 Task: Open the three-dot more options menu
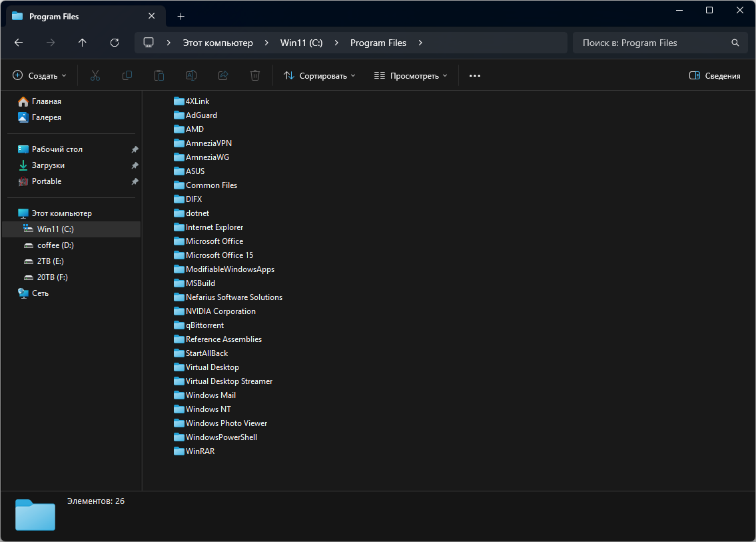[475, 76]
